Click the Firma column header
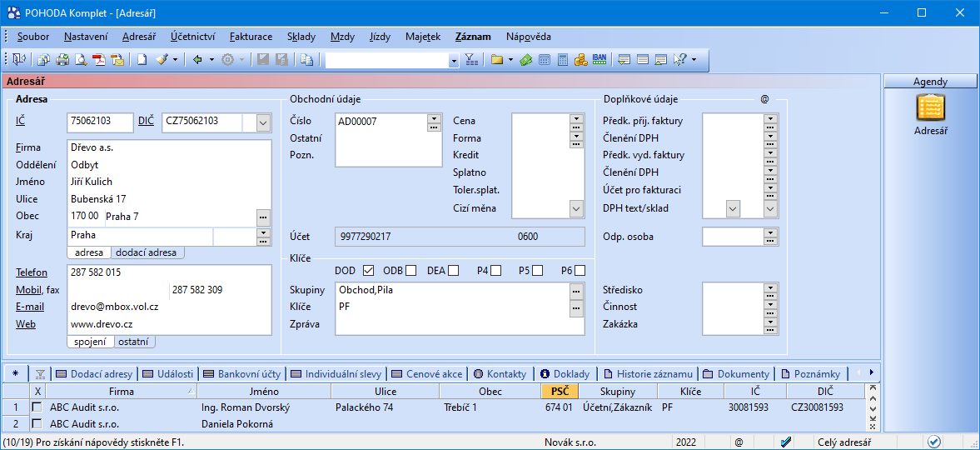The image size is (980, 450). pyautogui.click(x=122, y=392)
